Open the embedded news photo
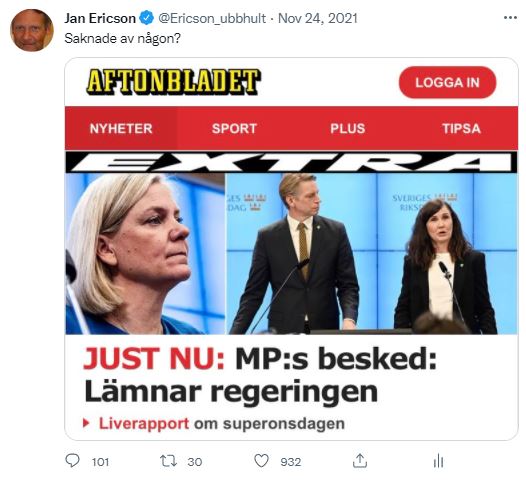Viewport: 526px width, 480px height. tap(291, 254)
